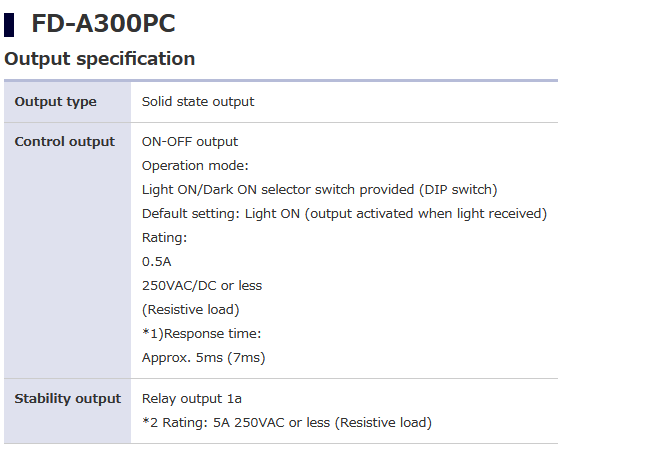This screenshot has width=660, height=454.
Task: Click the Operation mode line
Action: pyautogui.click(x=195, y=166)
